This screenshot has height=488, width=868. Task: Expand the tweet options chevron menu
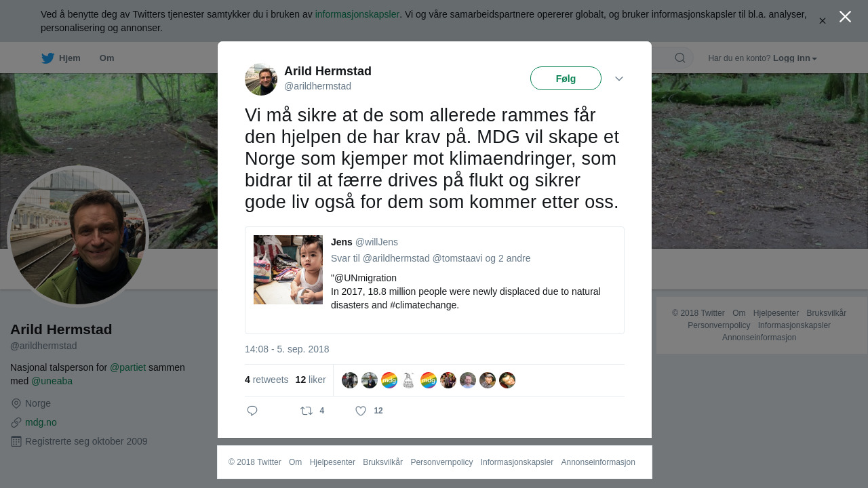[x=619, y=79]
